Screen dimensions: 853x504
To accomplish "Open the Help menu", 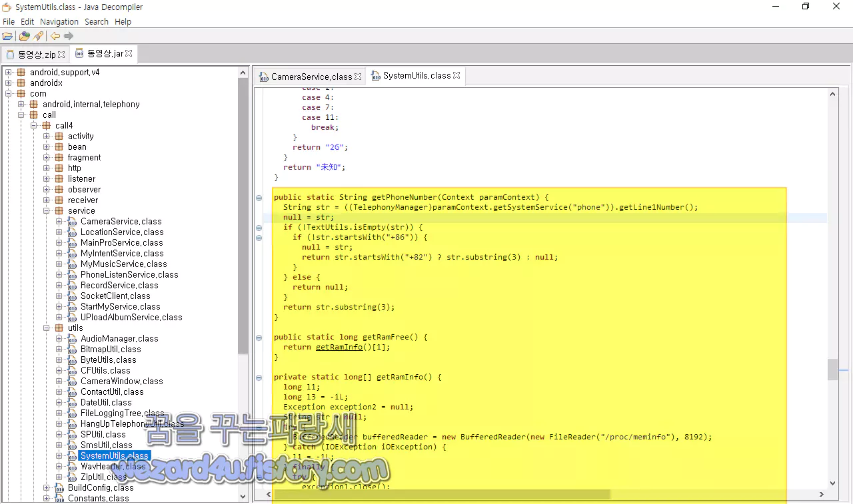I will (x=123, y=21).
